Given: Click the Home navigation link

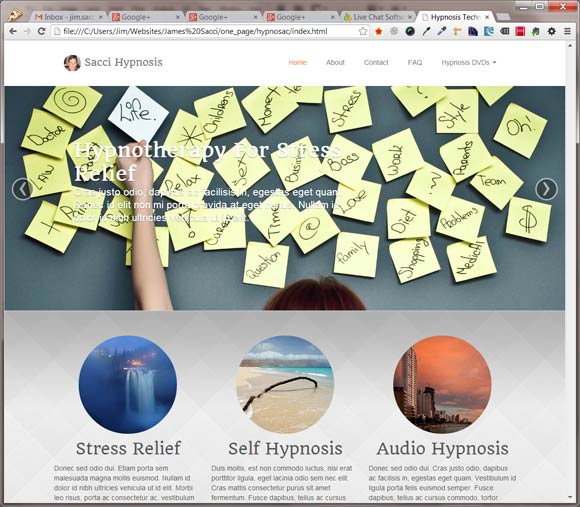Looking at the screenshot, I should [x=297, y=62].
